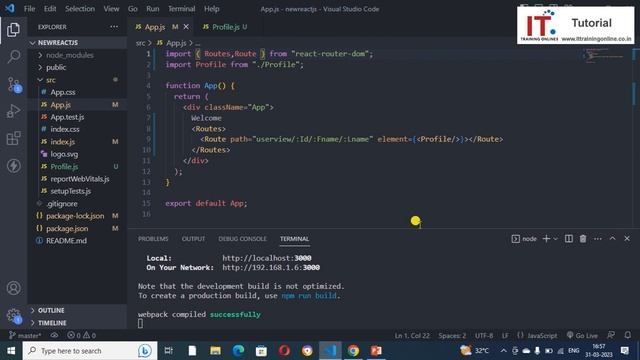Expand the public folder
Viewport: 640px width, 360px height.
pyautogui.click(x=77, y=67)
